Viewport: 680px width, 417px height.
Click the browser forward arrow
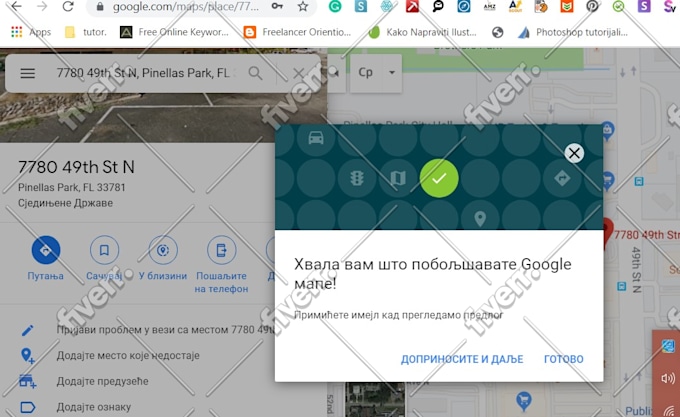[42, 6]
